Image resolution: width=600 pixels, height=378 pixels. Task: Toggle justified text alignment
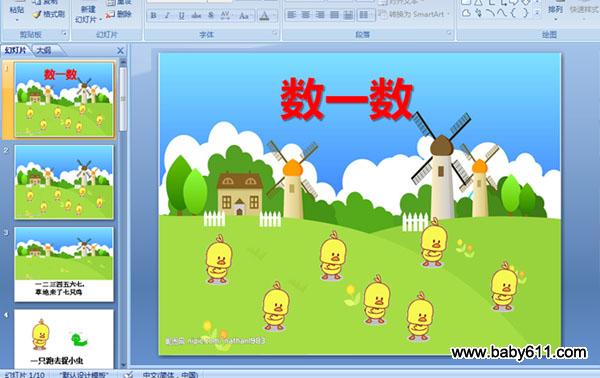pyautogui.click(x=334, y=15)
